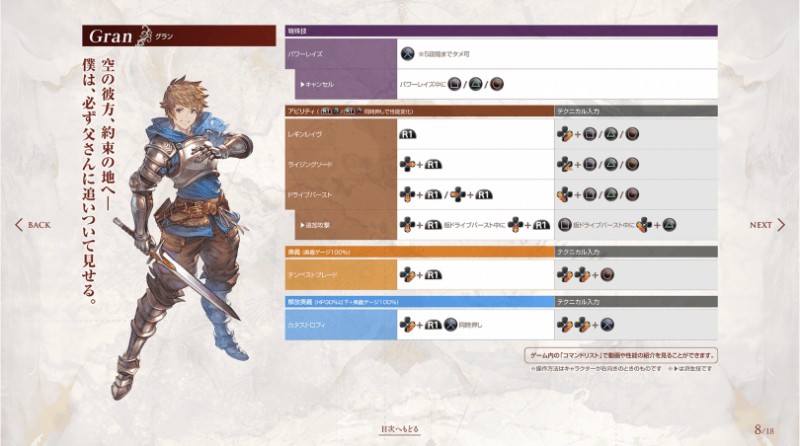
Task: Click the ライジングソード move name
Action: pyautogui.click(x=310, y=164)
